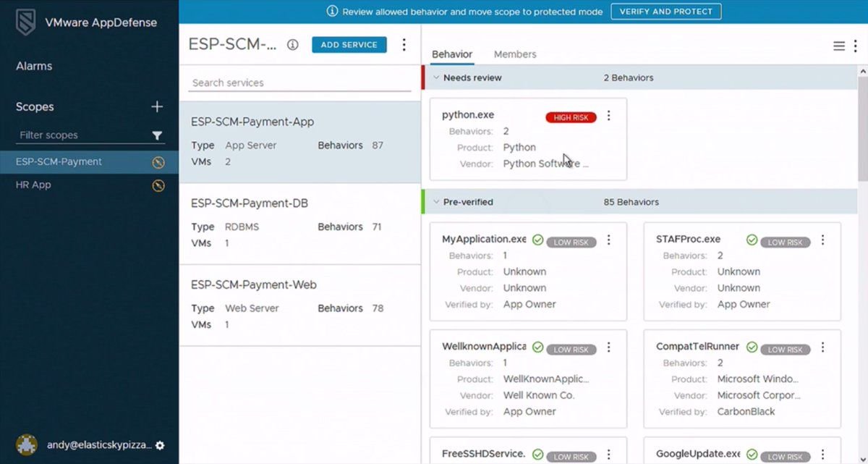Open the kebab menu next to ADD SERVICE
This screenshot has height=464, width=868.
click(404, 45)
